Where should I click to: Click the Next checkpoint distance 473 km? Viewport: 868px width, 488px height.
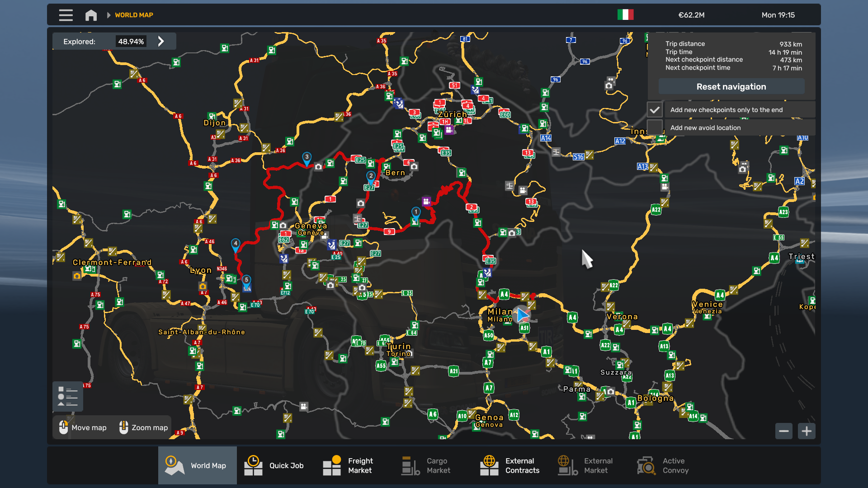click(x=791, y=60)
